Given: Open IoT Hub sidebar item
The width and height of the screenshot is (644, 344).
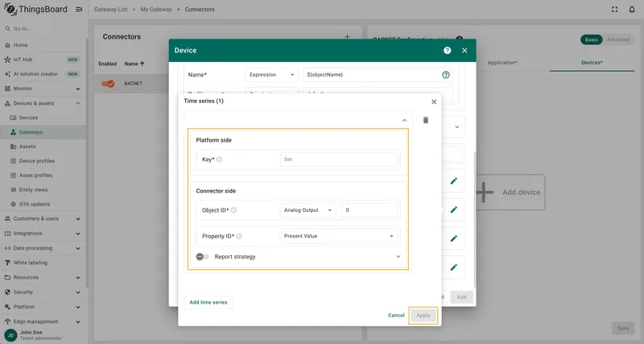Looking at the screenshot, I should [43, 60].
